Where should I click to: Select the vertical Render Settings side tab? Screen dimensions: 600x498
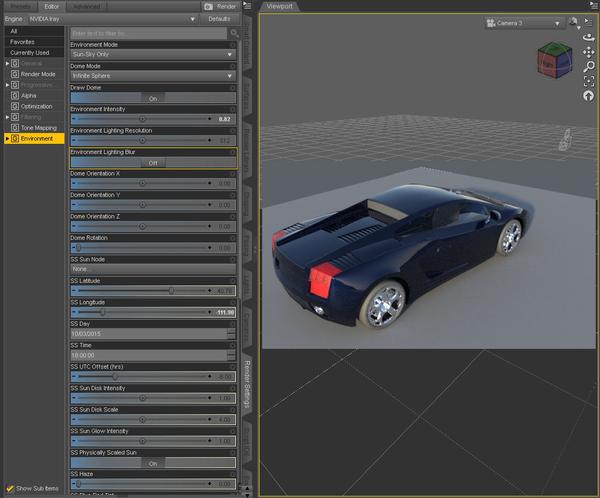247,384
